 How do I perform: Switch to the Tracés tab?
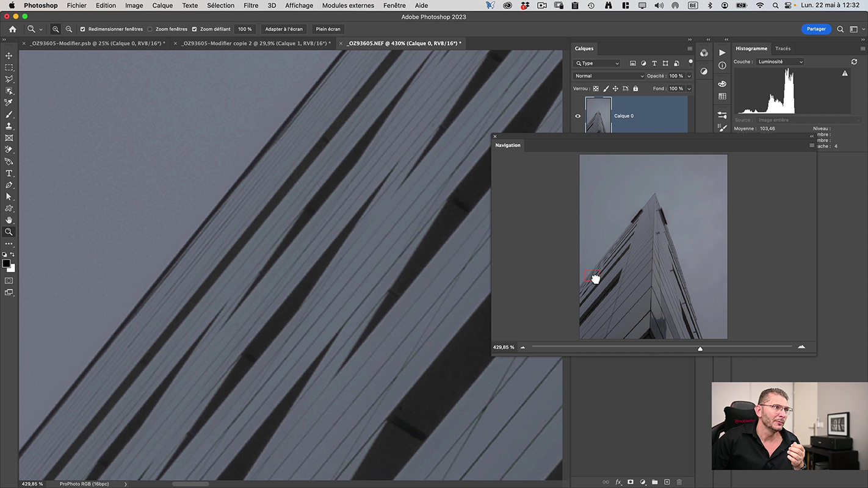783,49
